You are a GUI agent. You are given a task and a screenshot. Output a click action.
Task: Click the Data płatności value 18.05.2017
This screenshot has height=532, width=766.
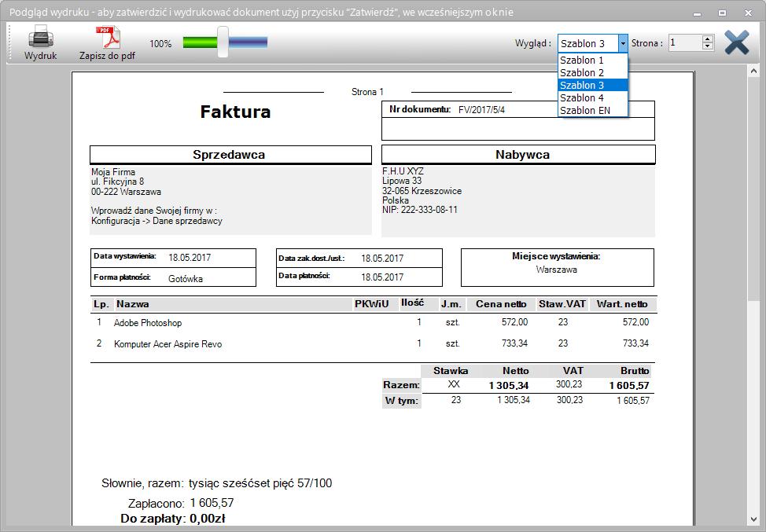382,277
